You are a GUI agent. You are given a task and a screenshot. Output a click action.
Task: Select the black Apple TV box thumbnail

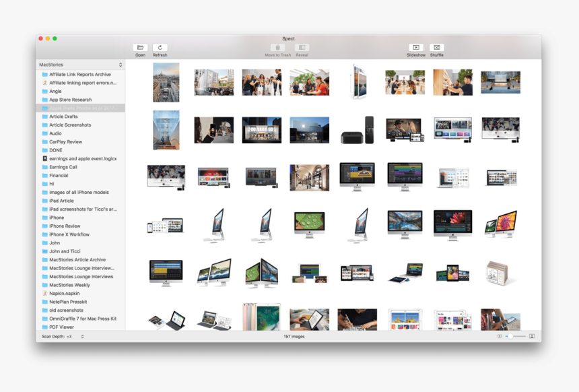pyautogui.click(x=357, y=130)
